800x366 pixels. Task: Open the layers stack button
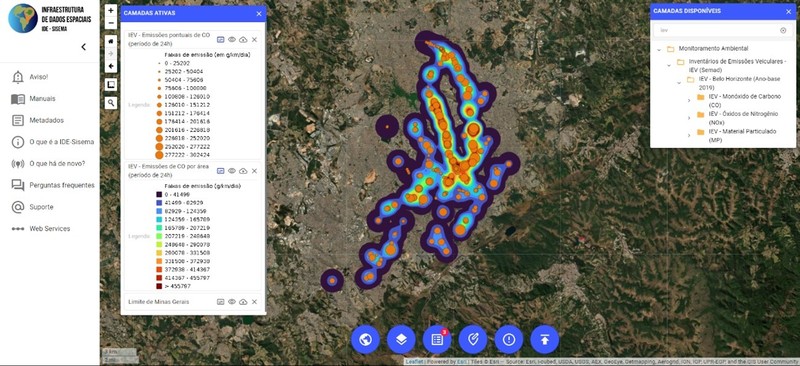tap(401, 339)
